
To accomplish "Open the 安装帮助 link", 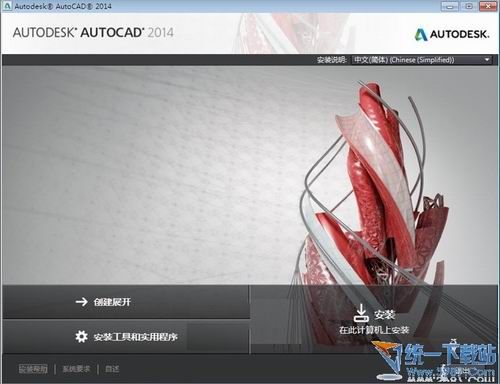I will [x=33, y=369].
